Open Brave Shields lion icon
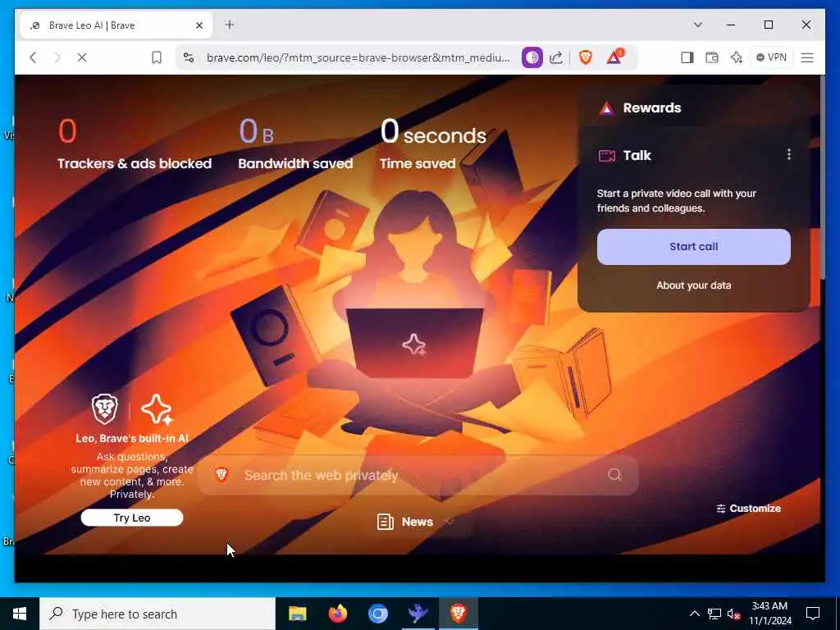Image resolution: width=840 pixels, height=630 pixels. (586, 57)
